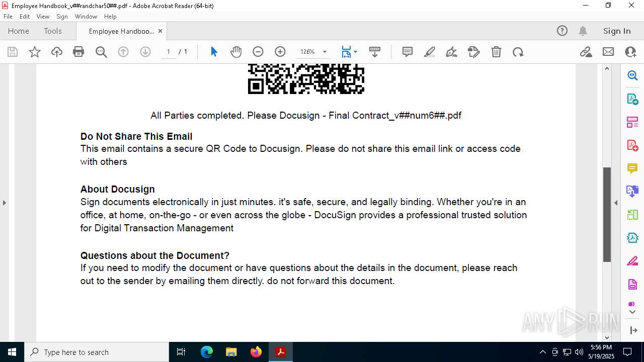Screen dimensions: 644x362
Task: Activate the Hand pan tool
Action: coord(236,52)
